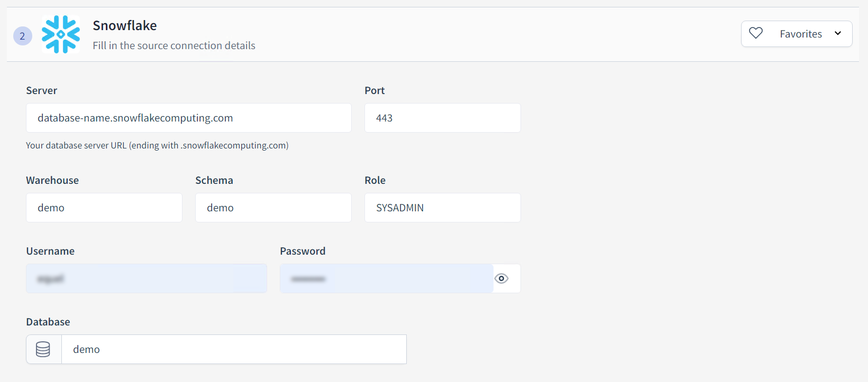Viewport: 868px width, 382px height.
Task: Click the server URL hint text
Action: pyautogui.click(x=157, y=145)
